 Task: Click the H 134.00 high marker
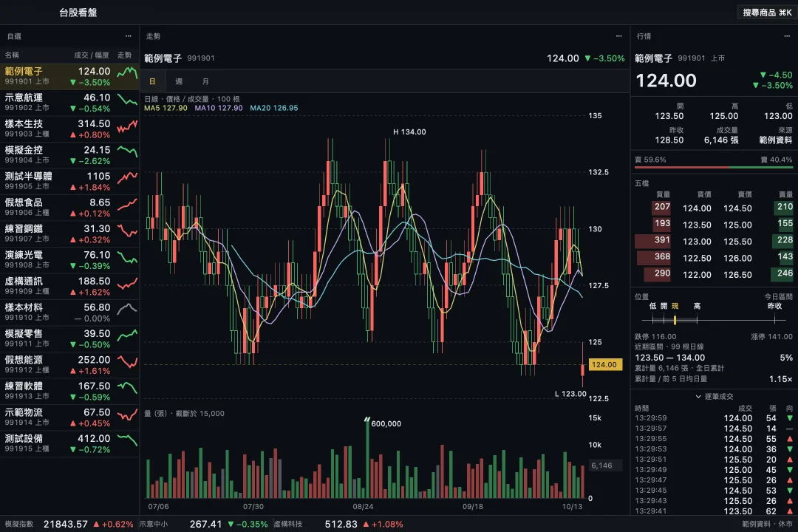pos(409,132)
